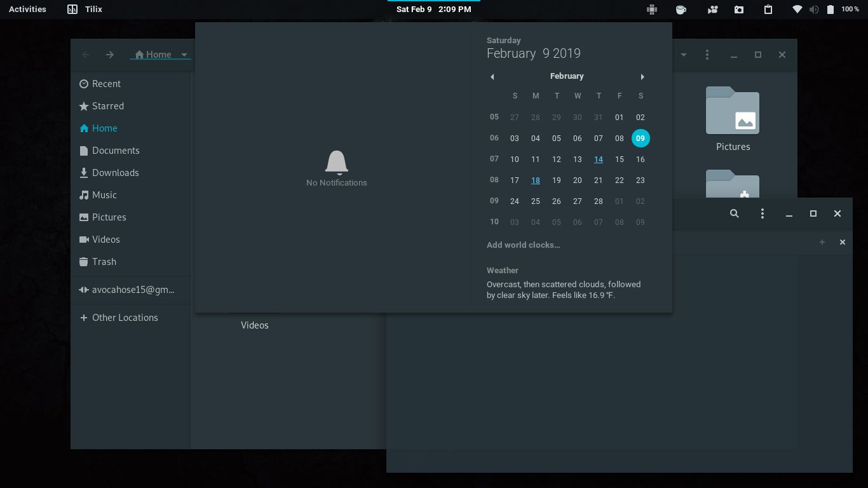Select Documents in the Files sidebar

tap(116, 151)
